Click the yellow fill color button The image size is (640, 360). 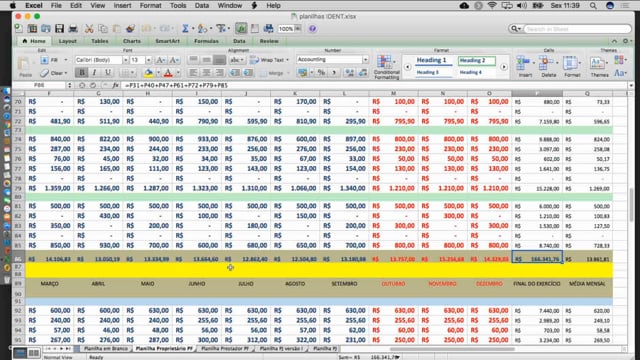coord(149,73)
